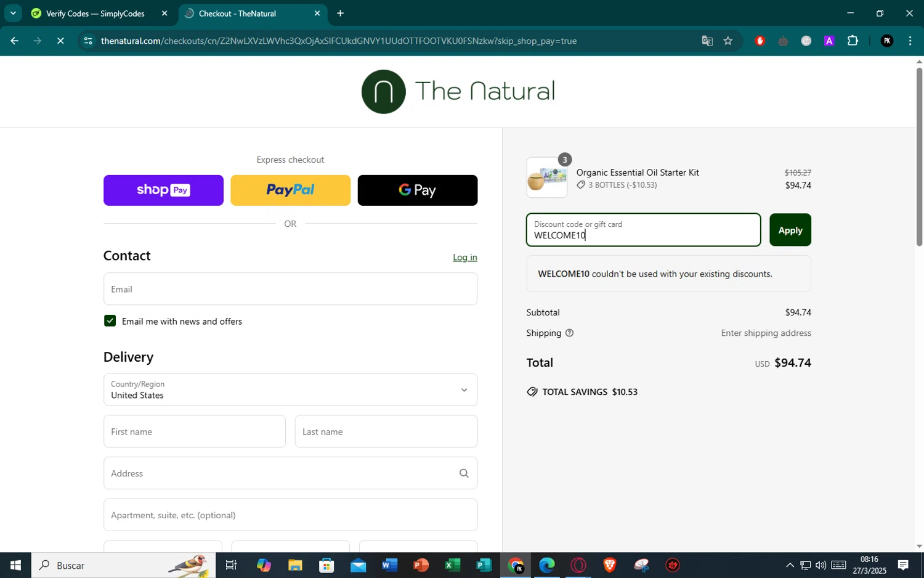Bookmark this page with the star icon
Viewport: 924px width, 578px height.
click(728, 41)
